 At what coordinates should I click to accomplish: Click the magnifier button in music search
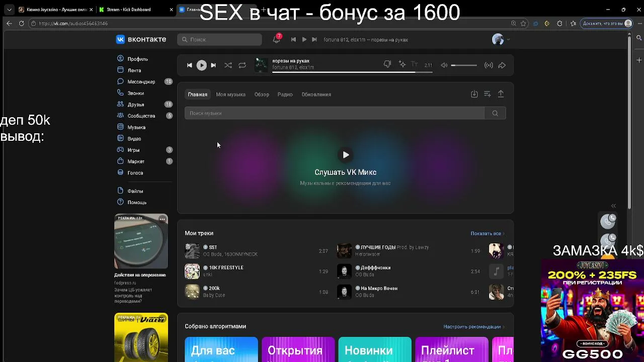495,113
